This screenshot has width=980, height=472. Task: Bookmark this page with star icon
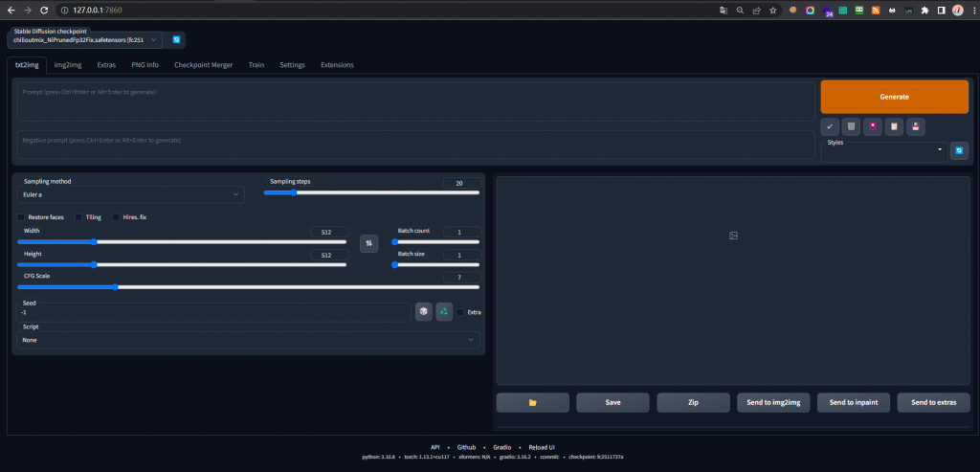click(773, 10)
